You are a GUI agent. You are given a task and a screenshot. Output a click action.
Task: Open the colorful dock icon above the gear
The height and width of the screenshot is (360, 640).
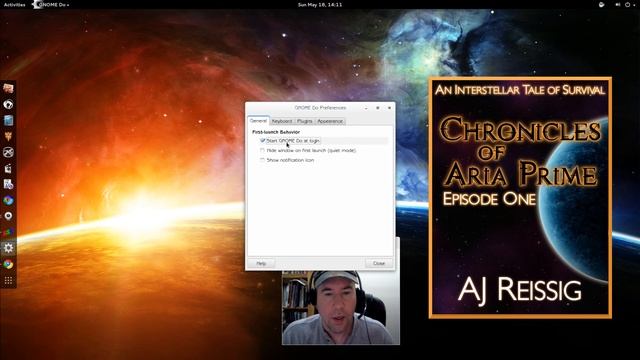8,232
